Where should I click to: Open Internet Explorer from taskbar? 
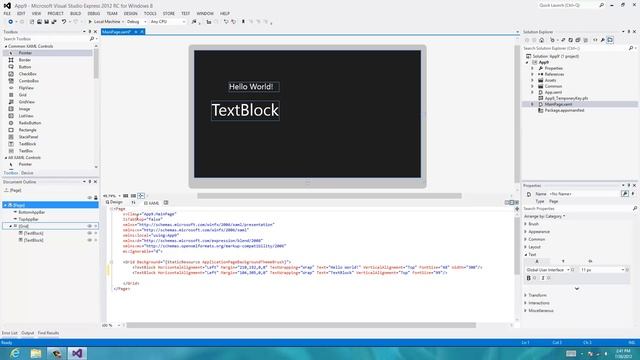click(15, 353)
